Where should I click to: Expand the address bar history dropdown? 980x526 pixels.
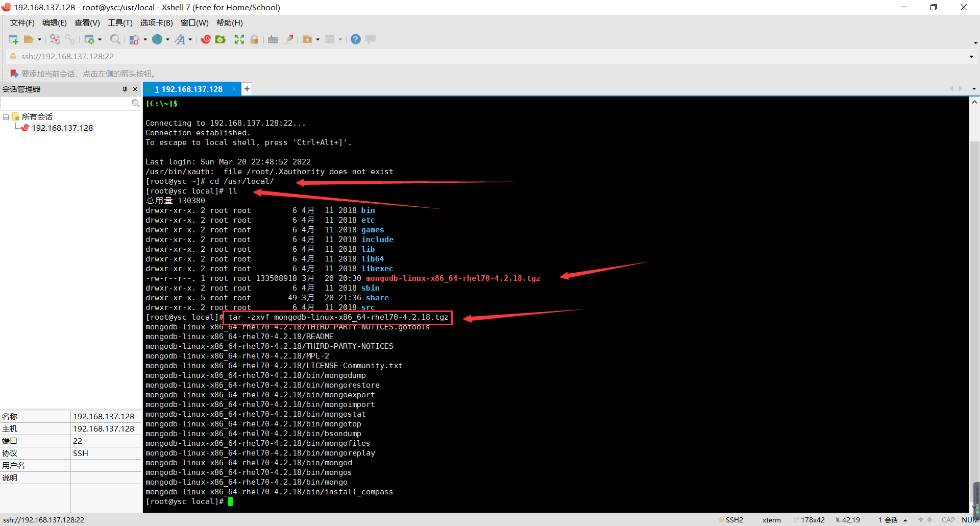(x=971, y=57)
